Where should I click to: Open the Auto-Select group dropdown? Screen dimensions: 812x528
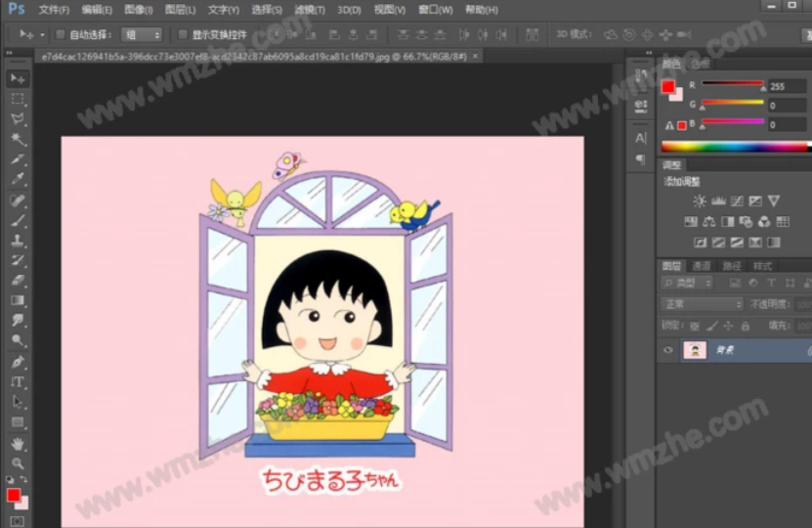pyautogui.click(x=142, y=35)
